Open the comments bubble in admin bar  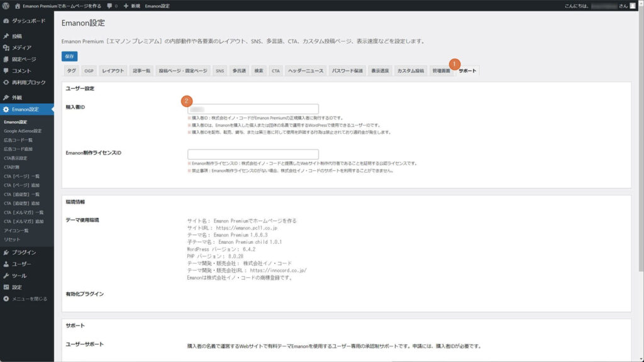coord(112,6)
